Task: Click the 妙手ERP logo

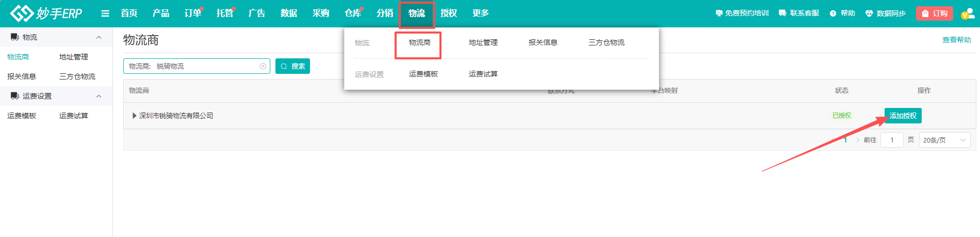Action: (46, 13)
